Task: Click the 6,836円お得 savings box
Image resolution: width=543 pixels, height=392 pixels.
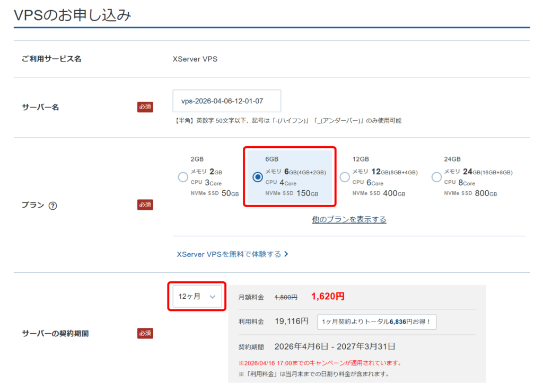Action: [376, 322]
